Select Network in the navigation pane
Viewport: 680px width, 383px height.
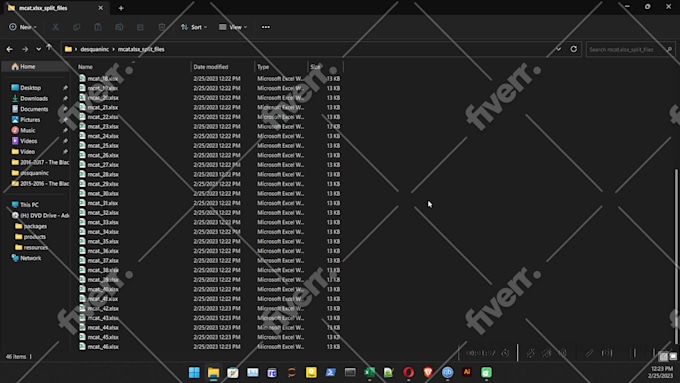tap(30, 258)
